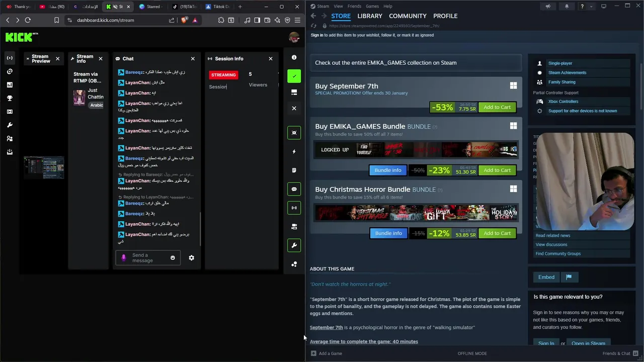The image size is (644, 362).
Task: Close the Stream Preview panel
Action: pos(57,59)
